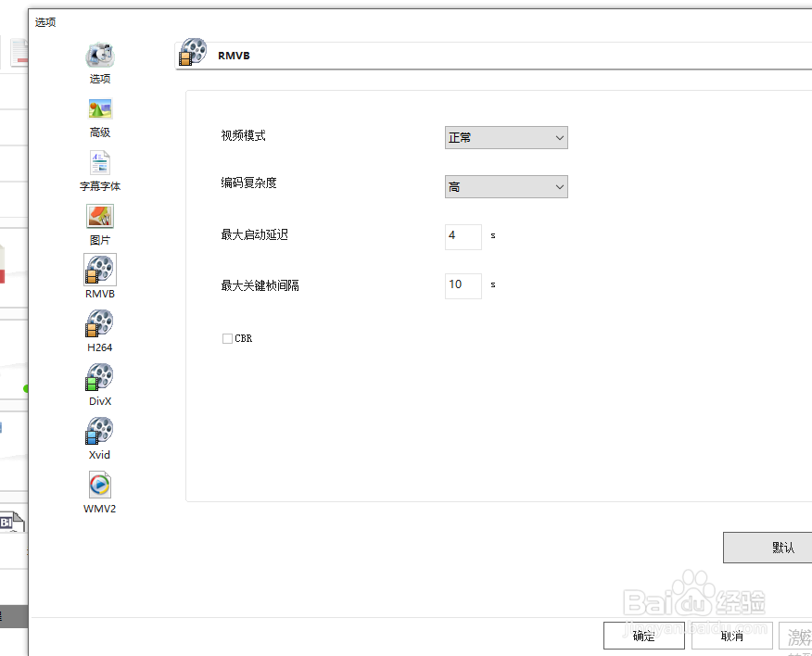
Task: Click the 视频模式 label text
Action: pyautogui.click(x=244, y=135)
